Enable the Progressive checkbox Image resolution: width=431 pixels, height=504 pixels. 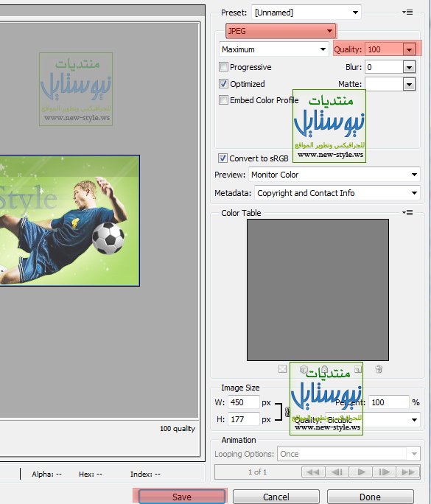click(223, 67)
